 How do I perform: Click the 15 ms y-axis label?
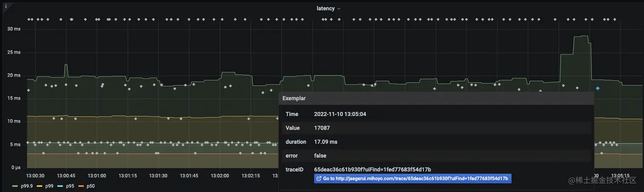click(x=14, y=98)
